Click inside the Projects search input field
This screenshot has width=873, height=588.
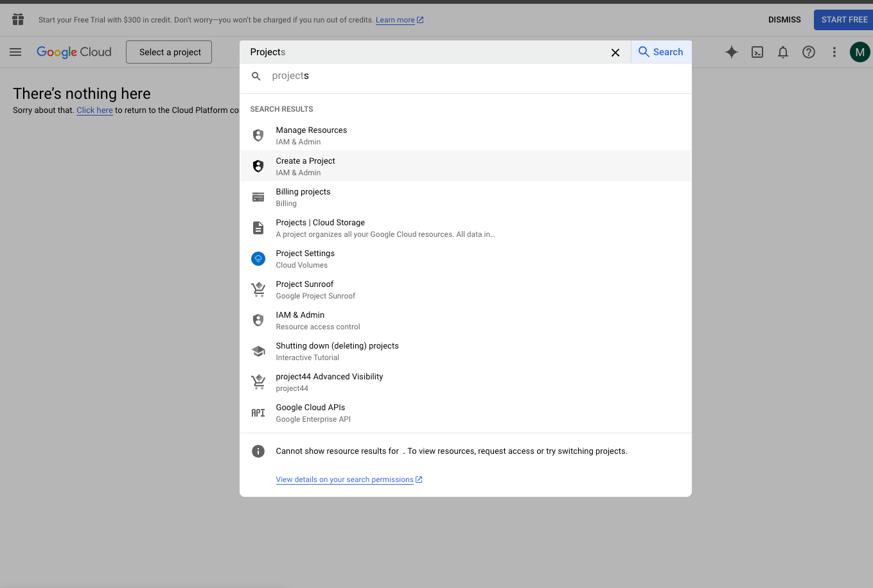[424, 52]
